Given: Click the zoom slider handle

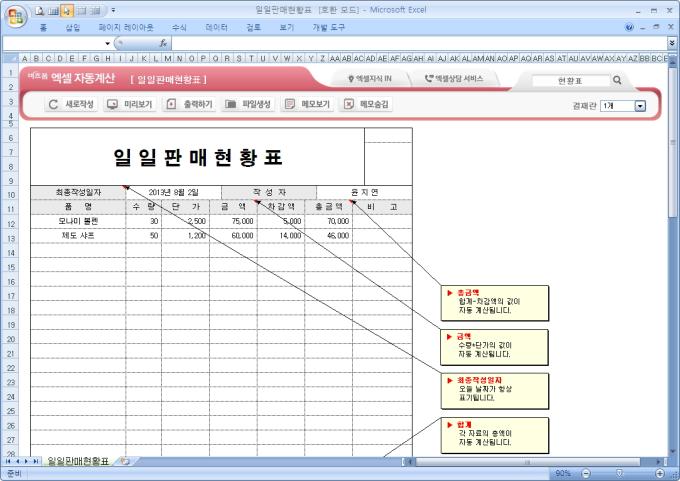Looking at the screenshot, I should click(x=620, y=473).
